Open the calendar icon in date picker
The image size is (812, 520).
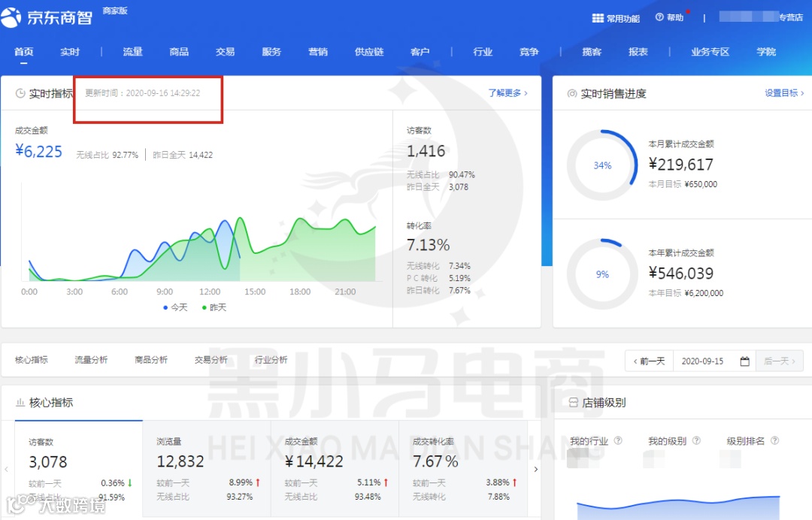tap(744, 361)
